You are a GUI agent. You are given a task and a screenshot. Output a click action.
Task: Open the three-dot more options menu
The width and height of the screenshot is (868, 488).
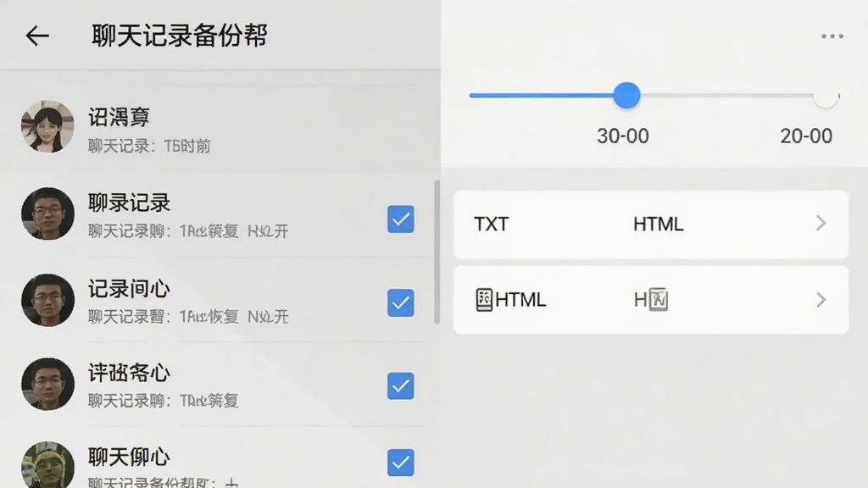832,36
